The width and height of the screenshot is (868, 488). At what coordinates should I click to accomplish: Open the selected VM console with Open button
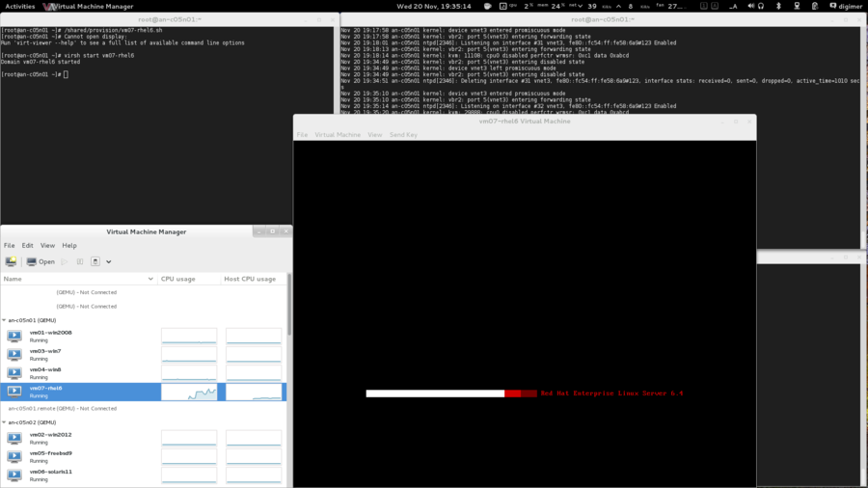click(41, 261)
